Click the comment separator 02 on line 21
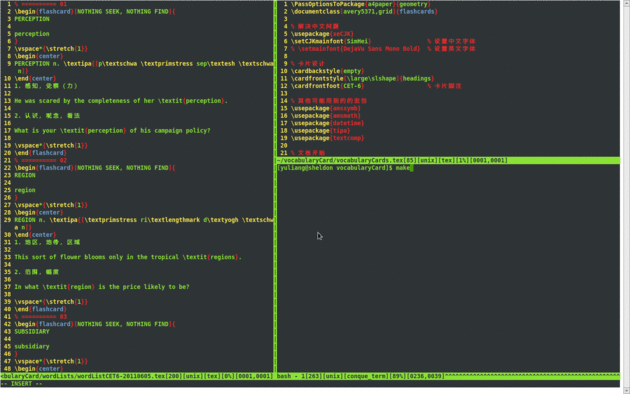630x394 pixels. pos(41,160)
